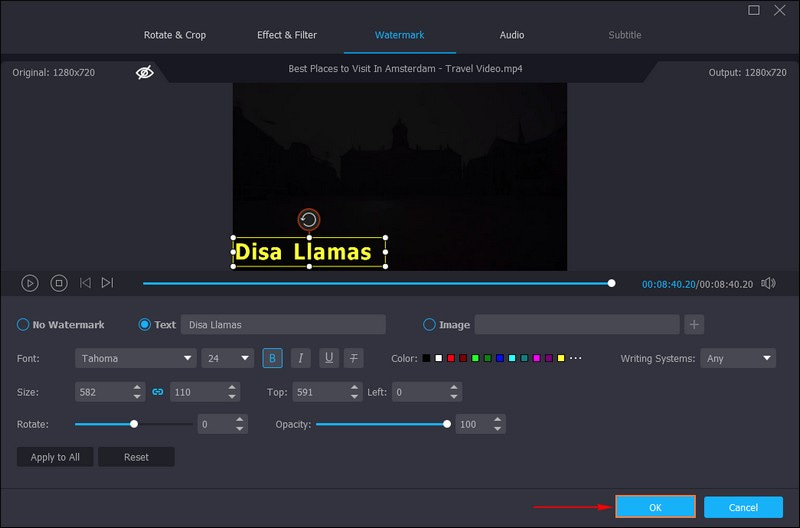The height and width of the screenshot is (528, 800).
Task: Pick the red color swatch
Action: coord(451,358)
